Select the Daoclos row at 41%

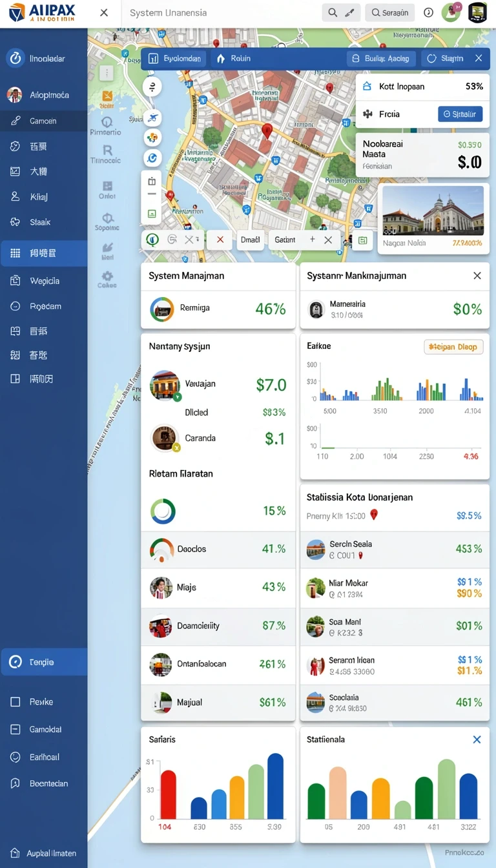coord(218,549)
